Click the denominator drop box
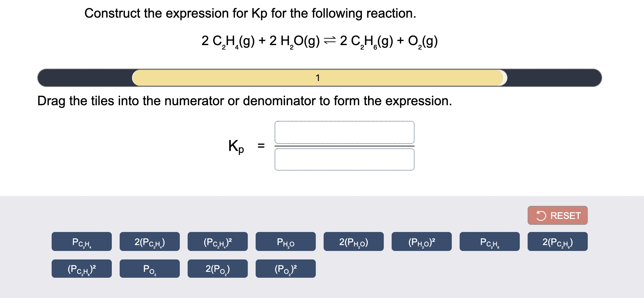644x298 pixels. pyautogui.click(x=345, y=159)
